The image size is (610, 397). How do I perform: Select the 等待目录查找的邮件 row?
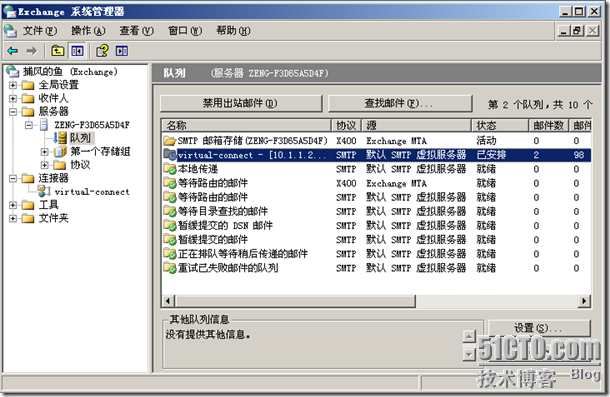click(377, 211)
